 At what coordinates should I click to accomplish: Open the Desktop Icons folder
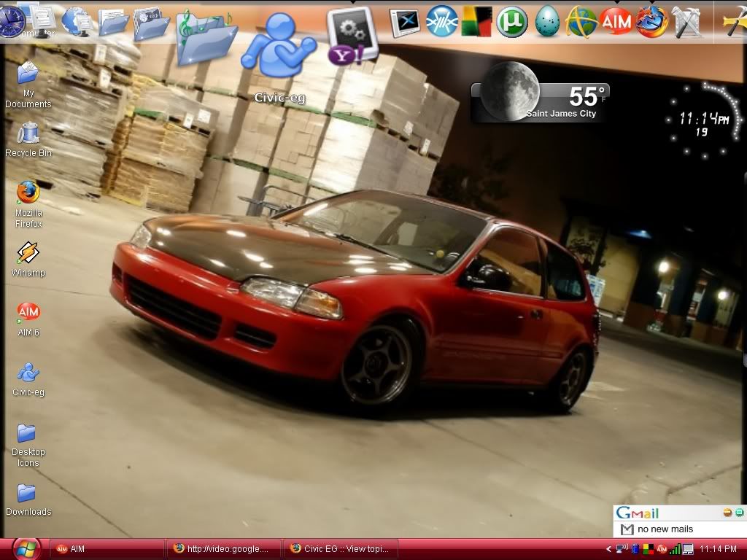pyautogui.click(x=27, y=434)
